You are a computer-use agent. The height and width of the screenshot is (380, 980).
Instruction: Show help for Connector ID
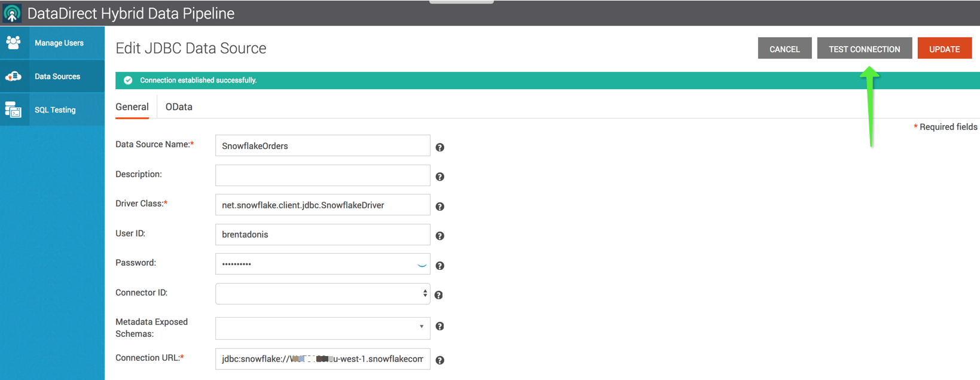[x=438, y=295]
